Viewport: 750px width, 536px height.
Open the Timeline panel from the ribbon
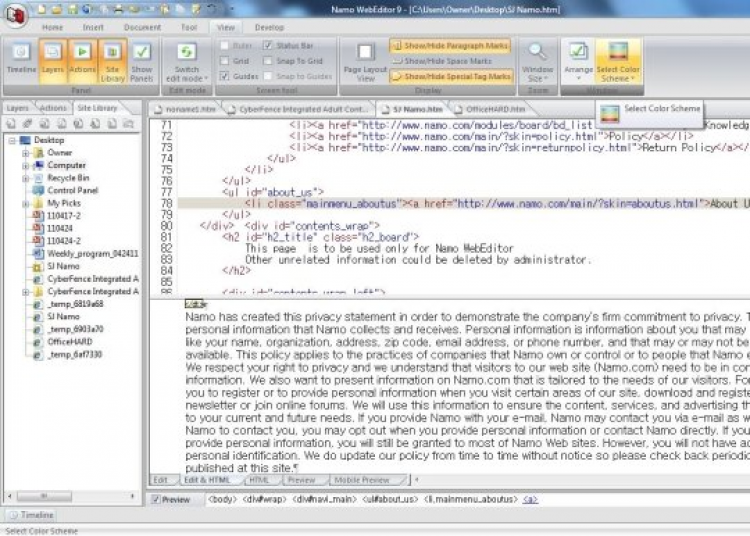[21, 61]
